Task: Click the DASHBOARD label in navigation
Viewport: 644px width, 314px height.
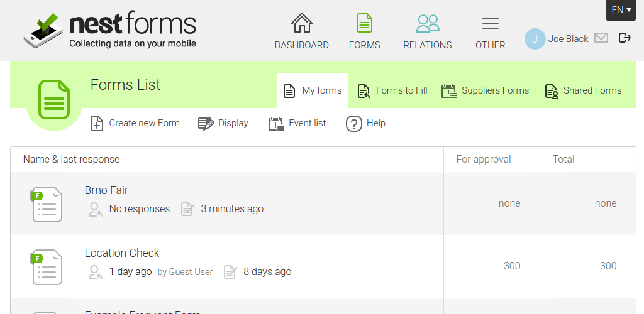Action: click(x=301, y=45)
